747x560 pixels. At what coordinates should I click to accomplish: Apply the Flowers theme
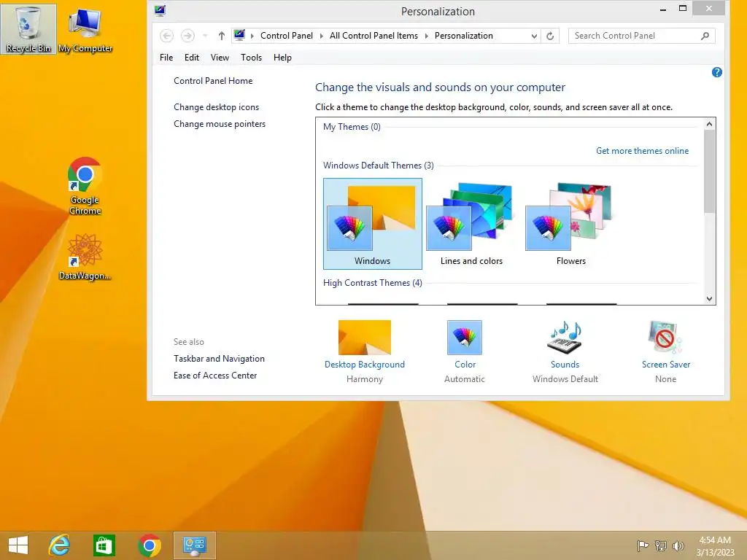pos(570,224)
